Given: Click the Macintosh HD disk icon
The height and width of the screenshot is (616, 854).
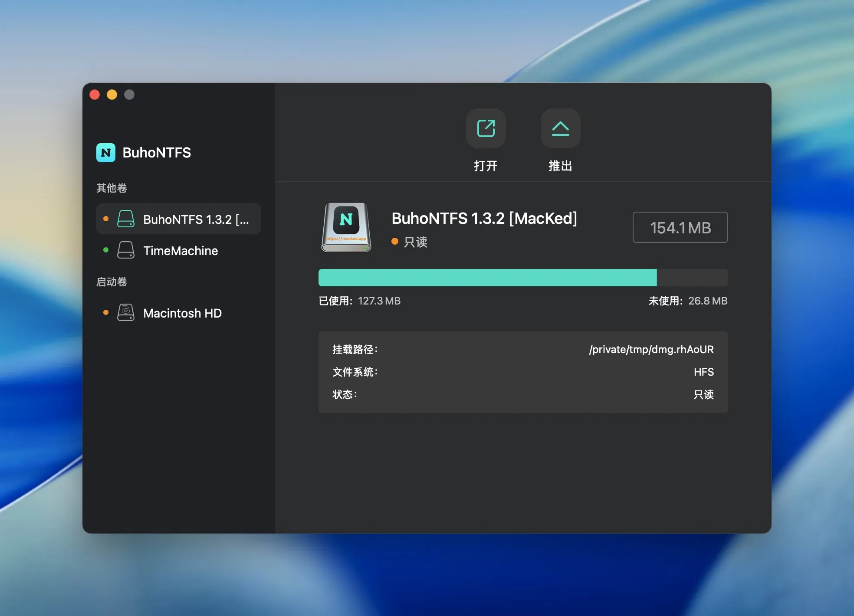Looking at the screenshot, I should pyautogui.click(x=126, y=313).
